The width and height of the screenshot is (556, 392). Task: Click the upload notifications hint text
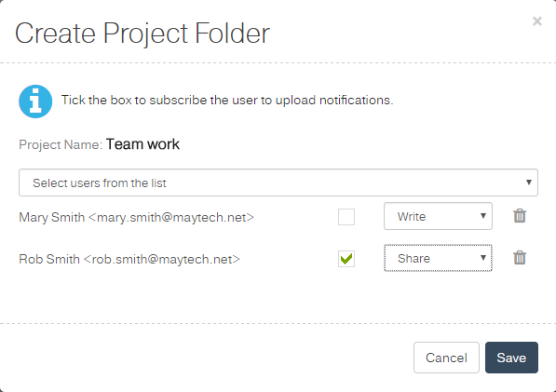(227, 100)
